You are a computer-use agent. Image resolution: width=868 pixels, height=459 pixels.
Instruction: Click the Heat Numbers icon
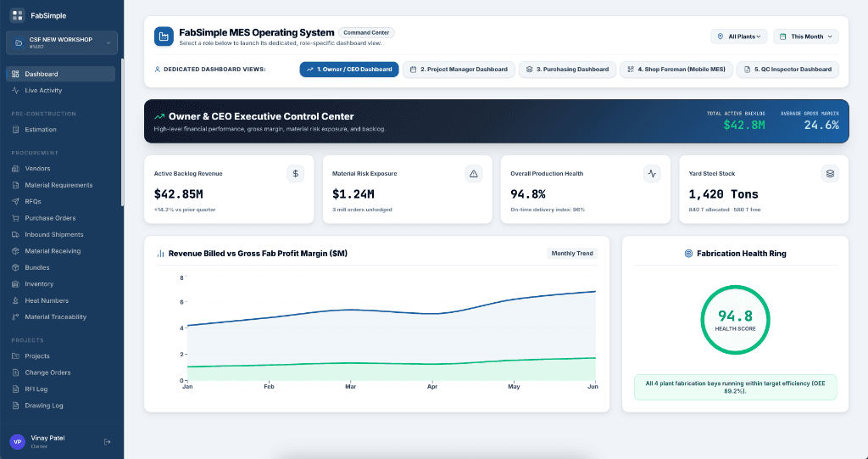pos(15,300)
